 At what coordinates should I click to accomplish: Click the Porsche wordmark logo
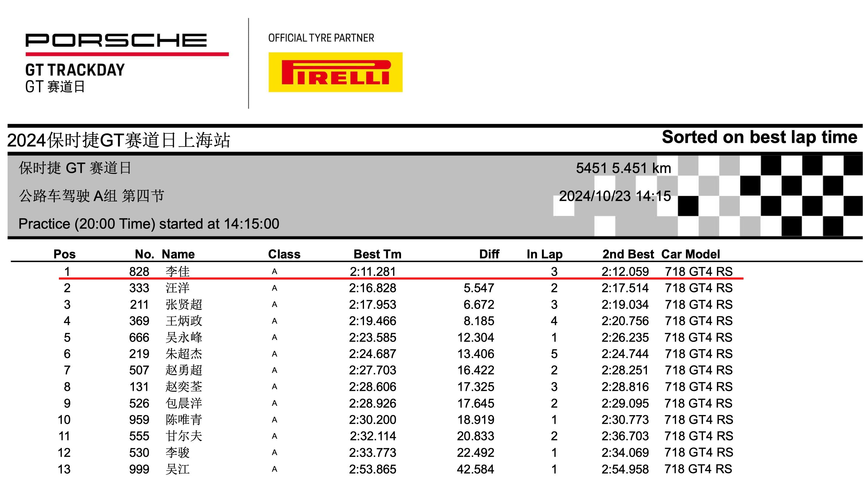pyautogui.click(x=116, y=40)
